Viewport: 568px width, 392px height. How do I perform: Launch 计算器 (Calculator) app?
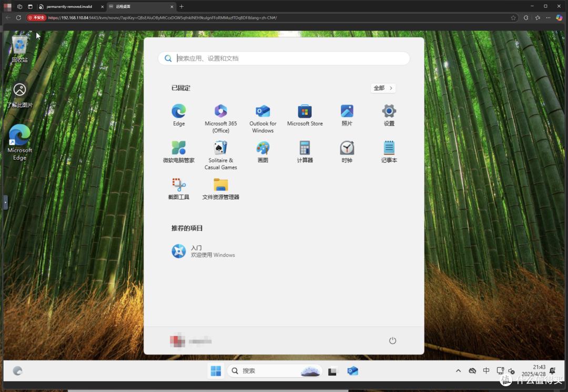coord(305,152)
